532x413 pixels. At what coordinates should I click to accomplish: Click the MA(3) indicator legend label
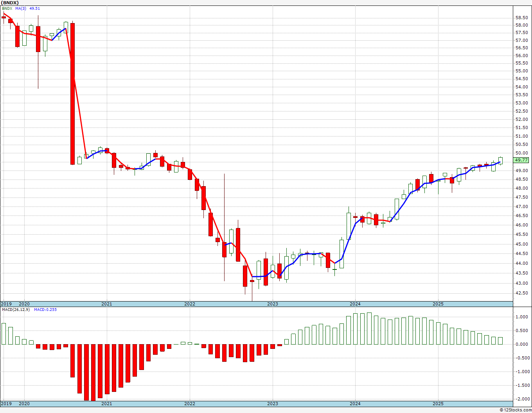(x=21, y=8)
